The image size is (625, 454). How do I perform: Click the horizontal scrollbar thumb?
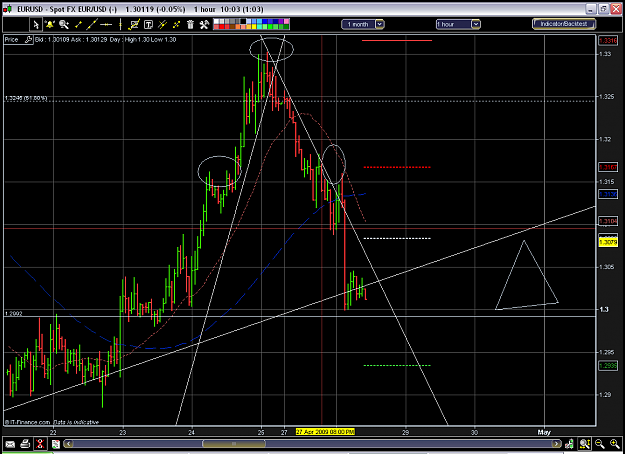[234, 443]
